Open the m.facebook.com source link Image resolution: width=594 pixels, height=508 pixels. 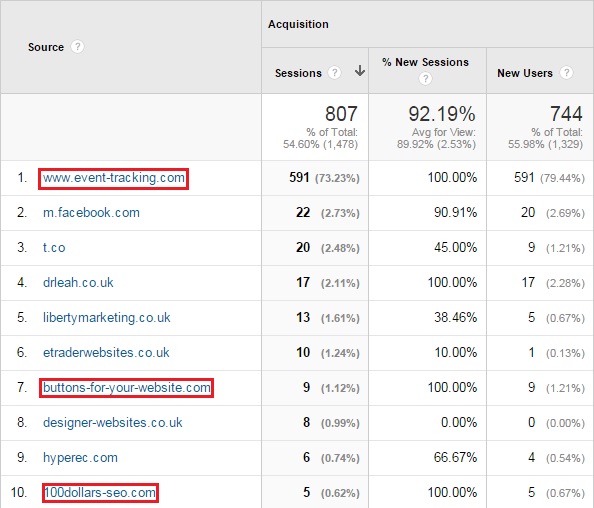pos(91,213)
